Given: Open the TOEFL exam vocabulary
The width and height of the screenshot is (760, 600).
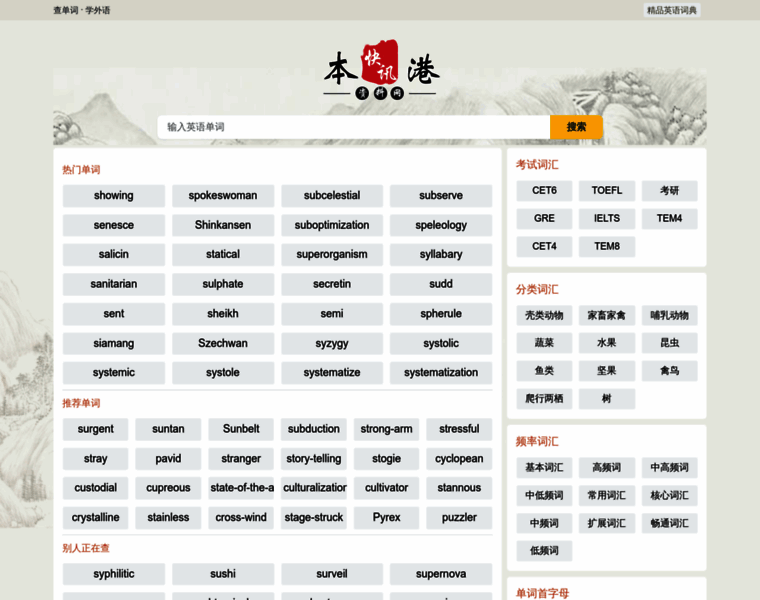Looking at the screenshot, I should (x=607, y=191).
